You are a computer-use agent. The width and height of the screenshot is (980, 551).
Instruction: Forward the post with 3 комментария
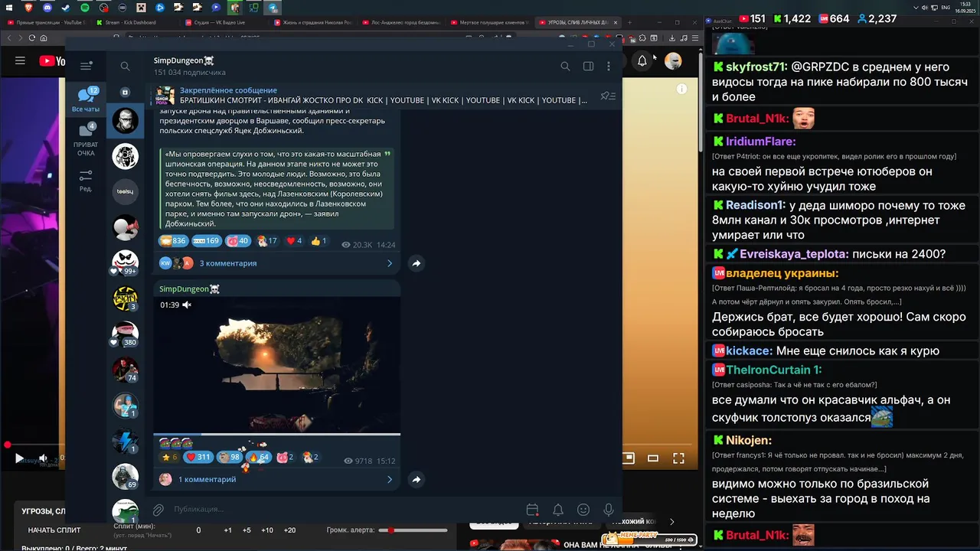pos(416,263)
